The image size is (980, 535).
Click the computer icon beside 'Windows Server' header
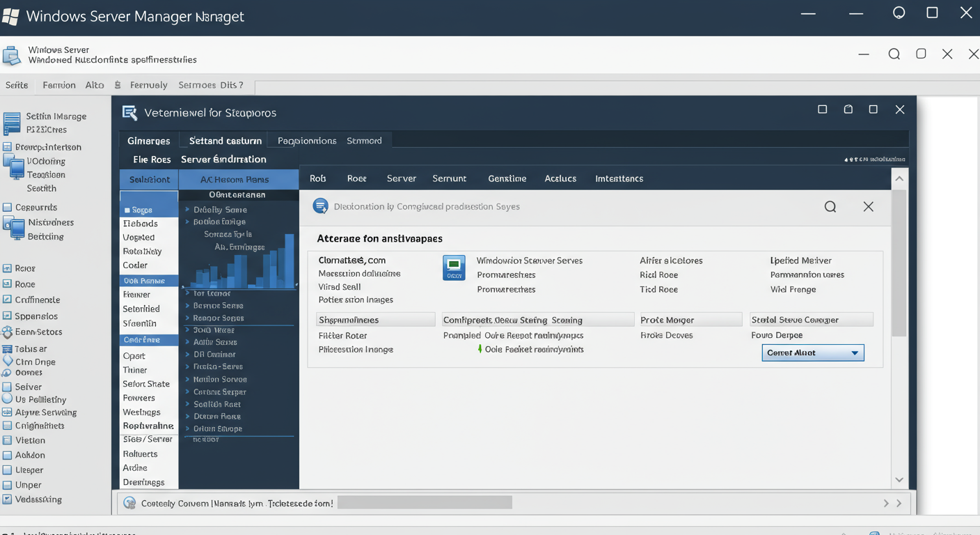(x=11, y=56)
